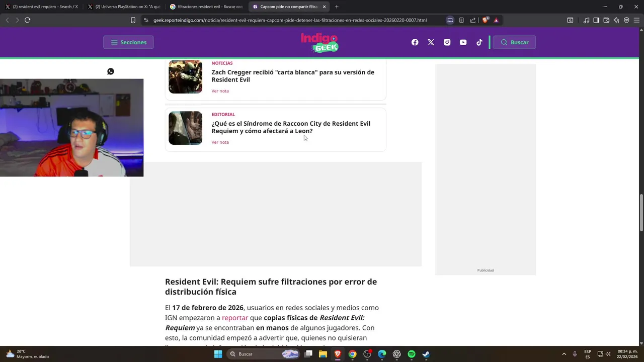
Task: Reload the page with the refresh icon
Action: coord(27,20)
